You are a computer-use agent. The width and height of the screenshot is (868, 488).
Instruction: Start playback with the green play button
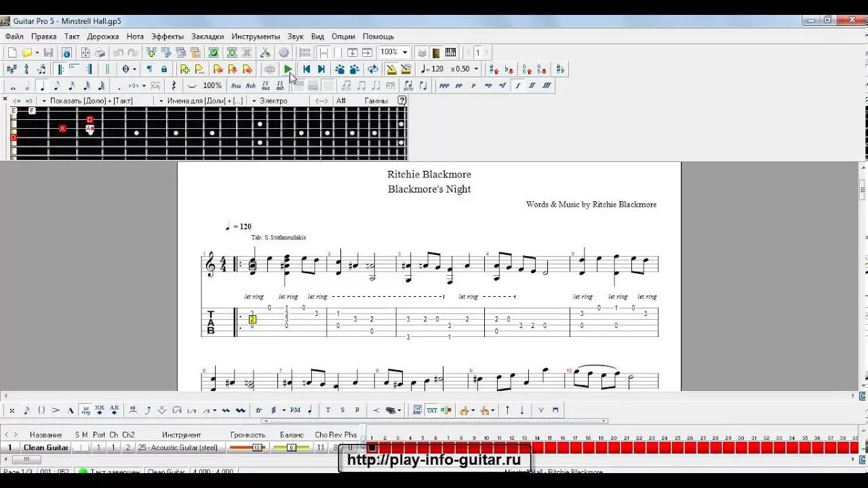coord(288,69)
